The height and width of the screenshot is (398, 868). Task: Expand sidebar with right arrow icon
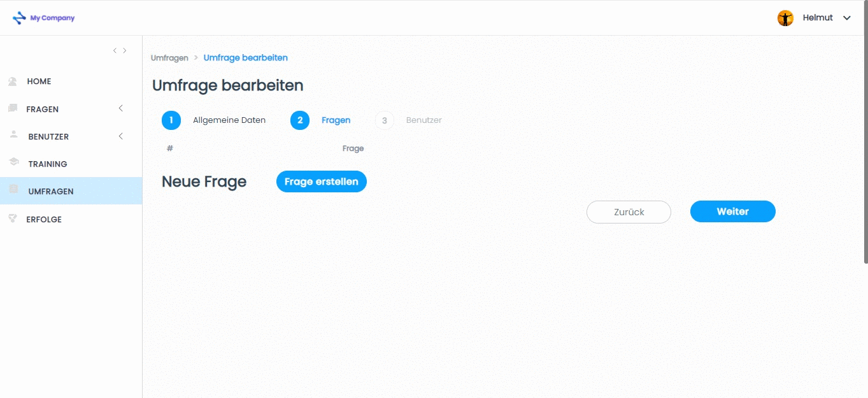125,50
